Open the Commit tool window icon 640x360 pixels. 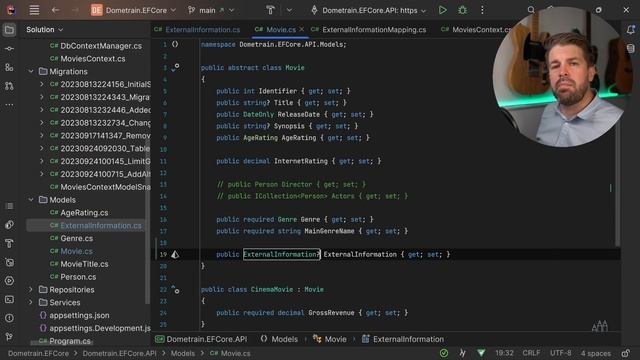[9, 49]
